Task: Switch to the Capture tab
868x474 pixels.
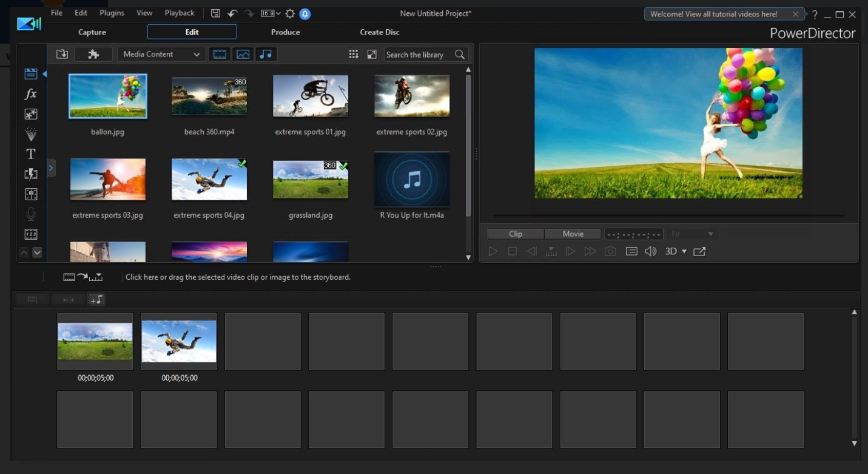Action: (x=92, y=32)
